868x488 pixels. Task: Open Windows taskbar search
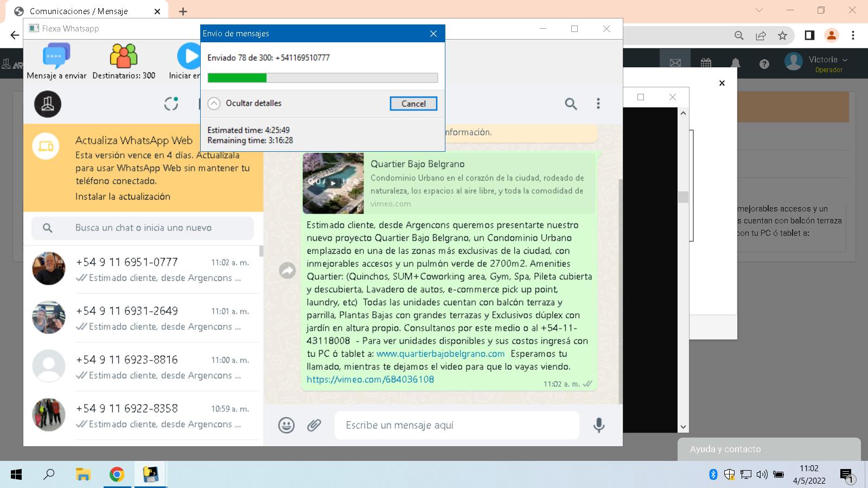click(x=49, y=474)
